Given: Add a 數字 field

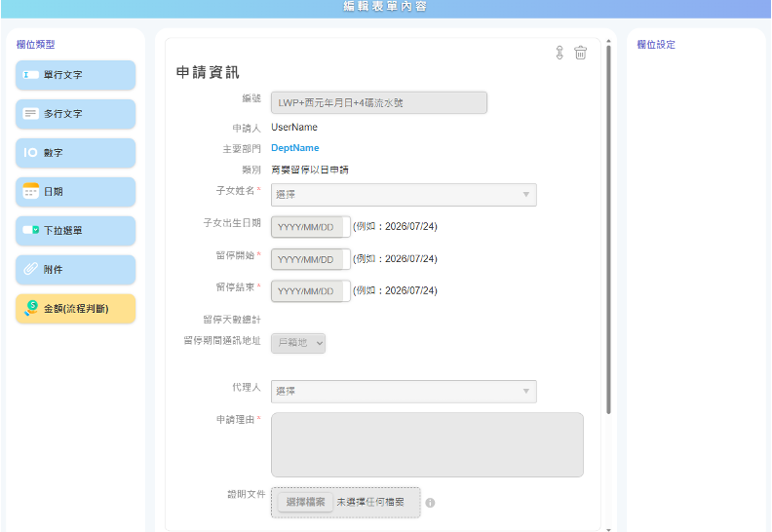Looking at the screenshot, I should (75, 153).
